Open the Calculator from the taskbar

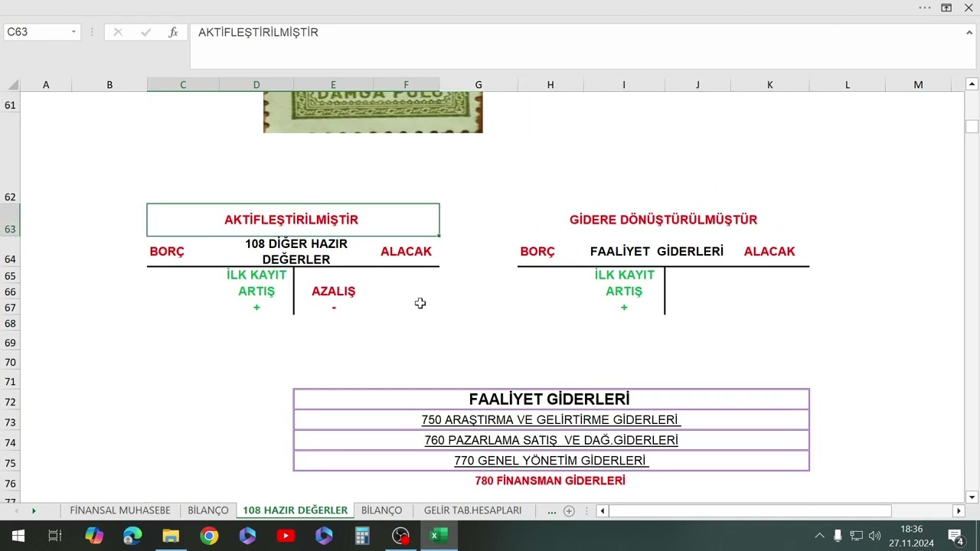362,536
